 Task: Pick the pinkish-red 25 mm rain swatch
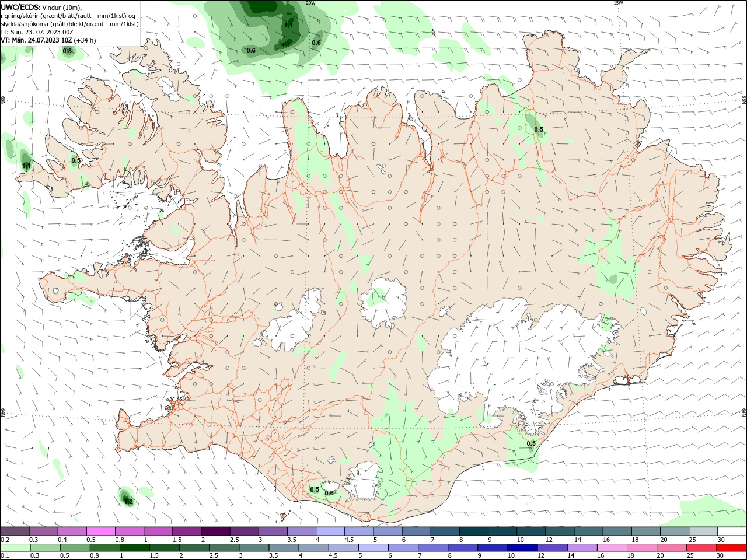(702, 548)
